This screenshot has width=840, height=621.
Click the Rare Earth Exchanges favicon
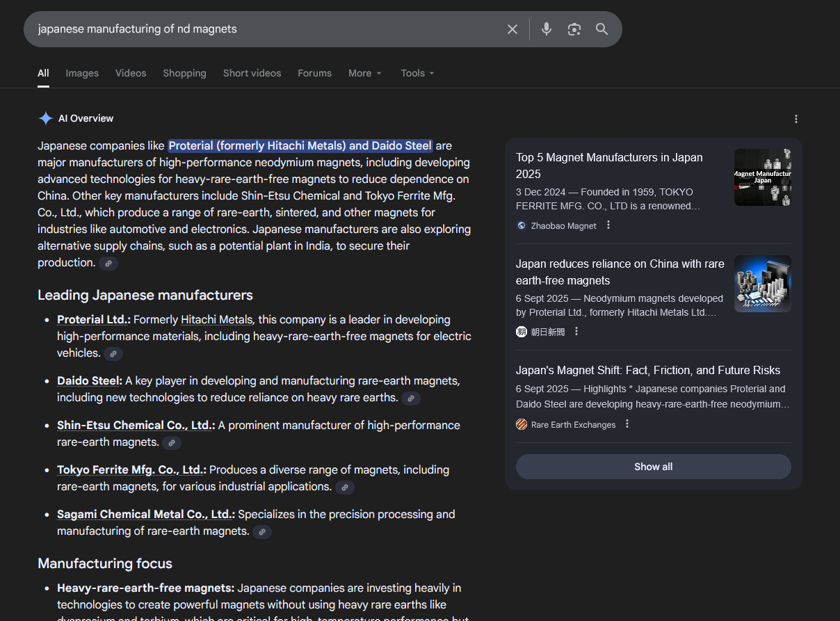[x=522, y=424]
